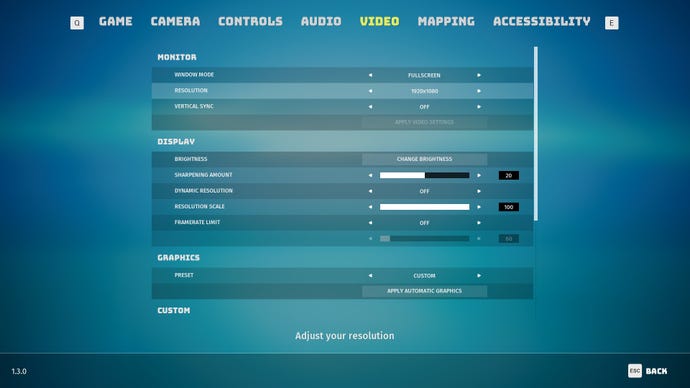The height and width of the screenshot is (388, 690).
Task: Switch to the Accessibility tab
Action: 542,22
